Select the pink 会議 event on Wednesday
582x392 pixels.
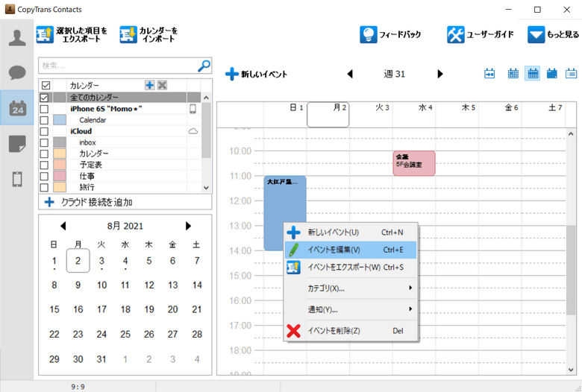[414, 163]
